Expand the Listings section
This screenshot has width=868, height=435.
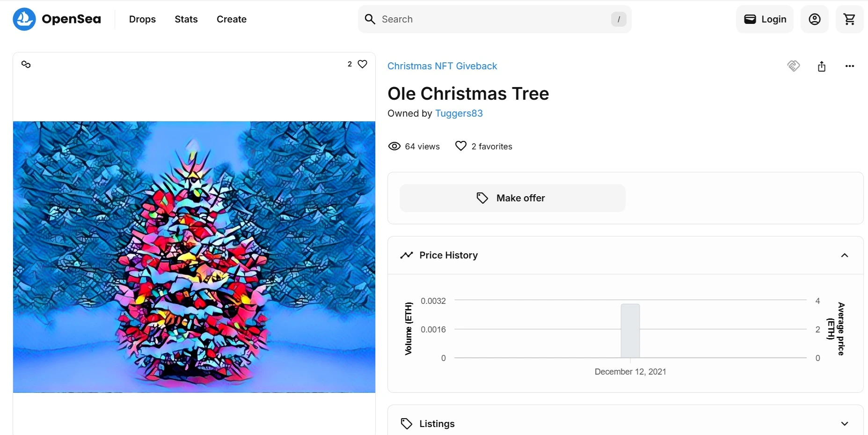[845, 424]
